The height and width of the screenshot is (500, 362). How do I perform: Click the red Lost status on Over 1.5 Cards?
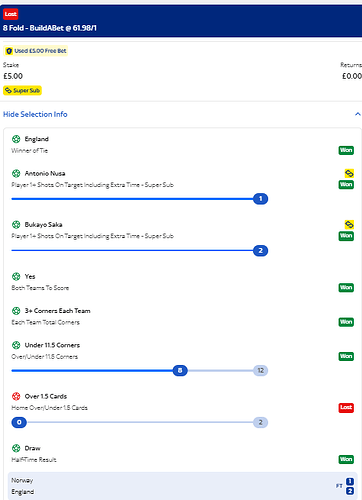[346, 407]
